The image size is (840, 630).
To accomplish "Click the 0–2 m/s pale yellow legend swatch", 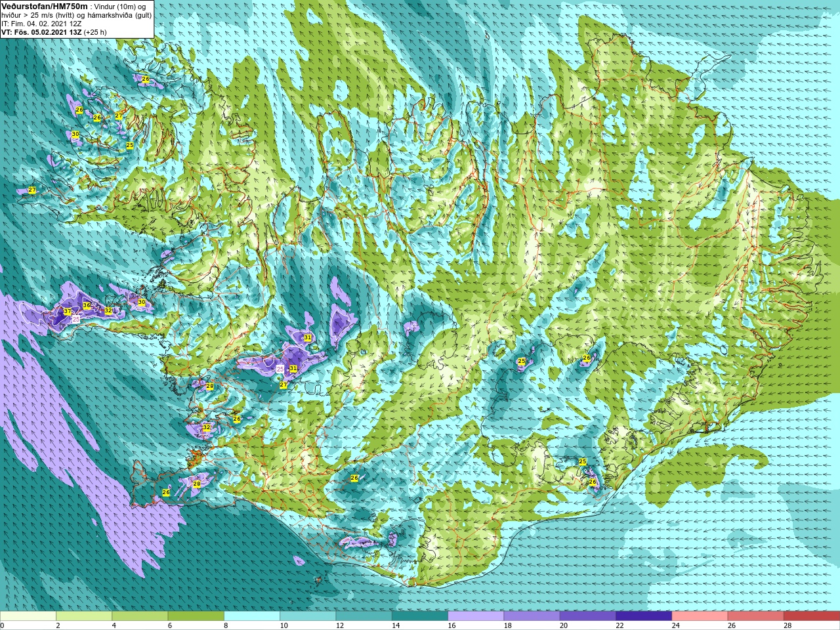I will [x=28, y=616].
